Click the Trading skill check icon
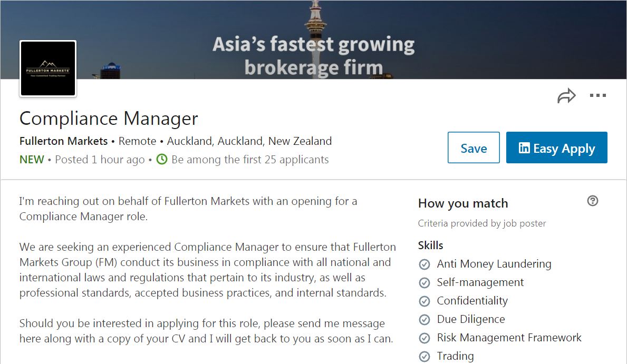The height and width of the screenshot is (364, 627). pyautogui.click(x=424, y=357)
